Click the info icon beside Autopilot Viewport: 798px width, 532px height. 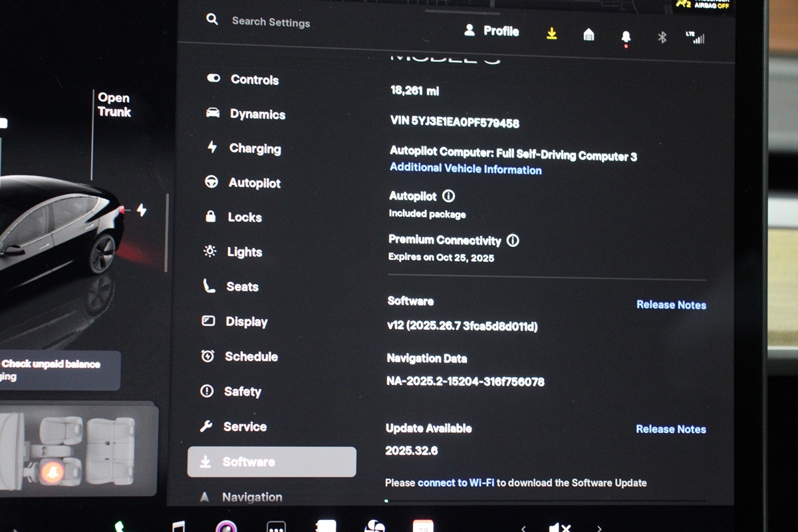(449, 196)
